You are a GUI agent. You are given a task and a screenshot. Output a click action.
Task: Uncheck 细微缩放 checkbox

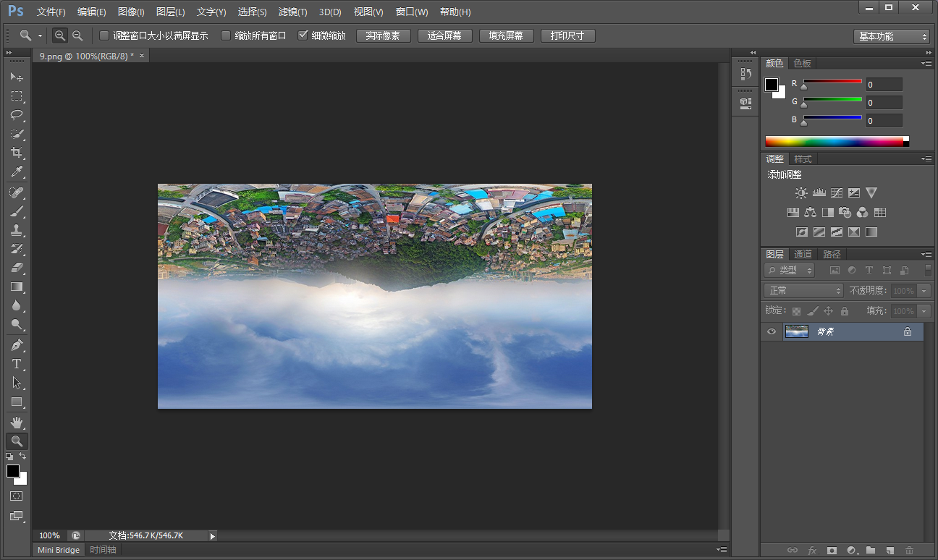(x=303, y=35)
